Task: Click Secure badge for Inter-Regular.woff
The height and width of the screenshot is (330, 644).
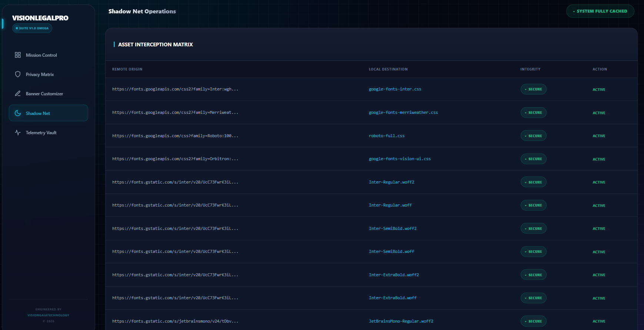Action: [533, 205]
